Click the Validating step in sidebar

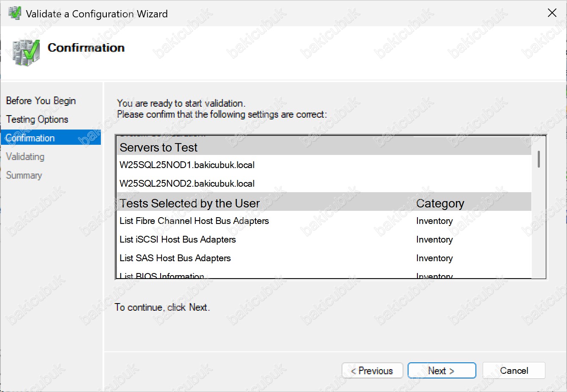pyautogui.click(x=25, y=157)
